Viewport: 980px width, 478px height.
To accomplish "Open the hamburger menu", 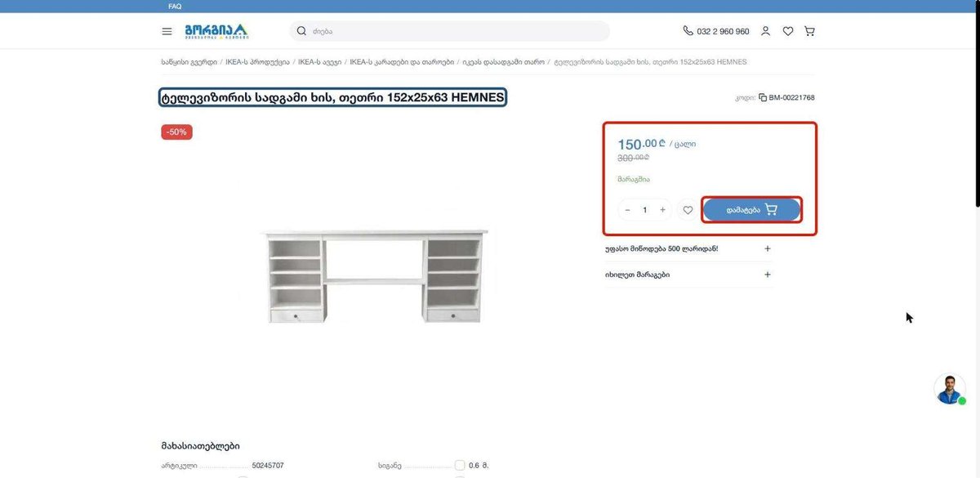I will click(x=167, y=31).
